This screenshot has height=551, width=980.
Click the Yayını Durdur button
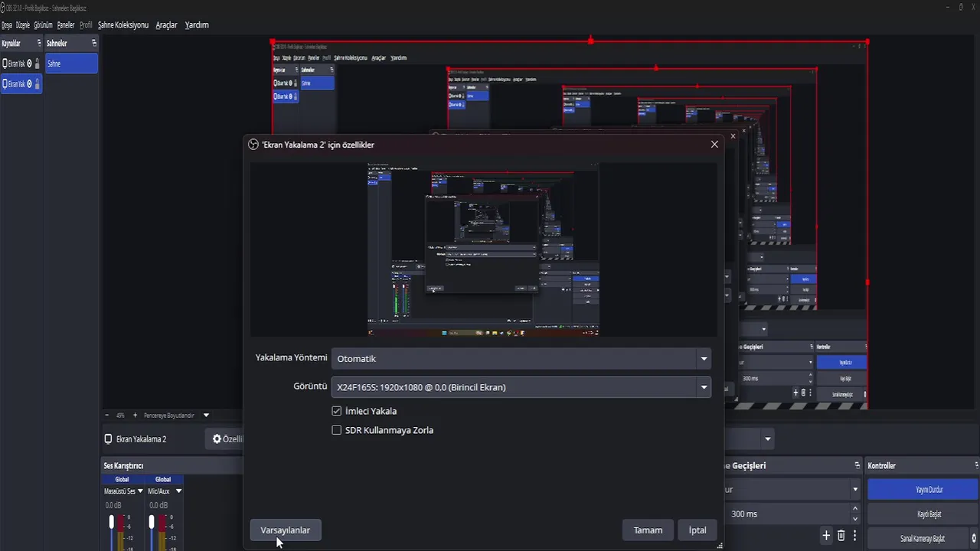tap(923, 490)
